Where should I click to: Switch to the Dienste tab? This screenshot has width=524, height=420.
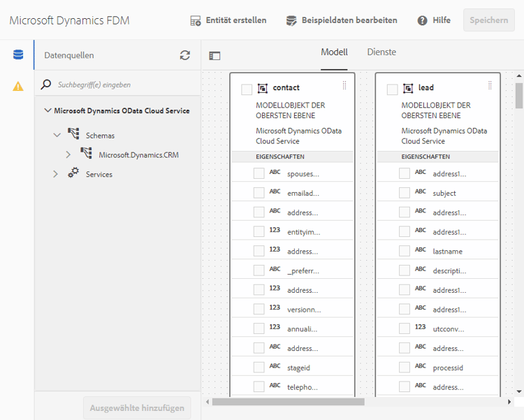(381, 52)
